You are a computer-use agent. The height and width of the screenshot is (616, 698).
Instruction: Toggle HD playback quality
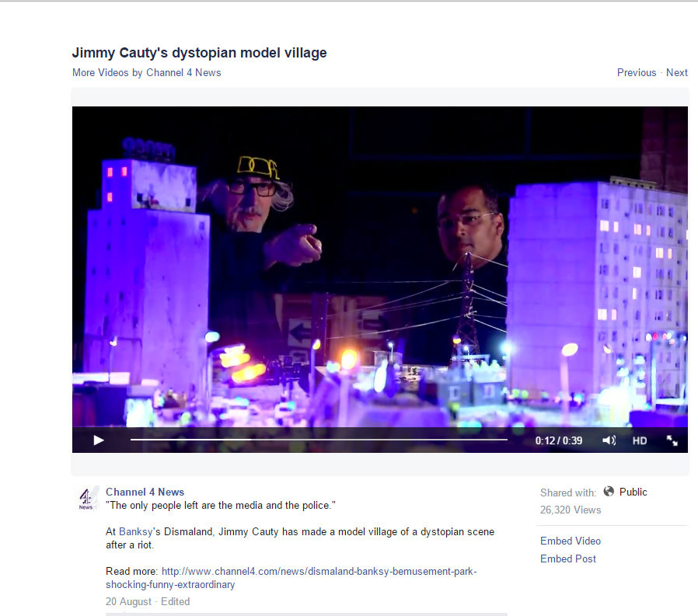639,440
